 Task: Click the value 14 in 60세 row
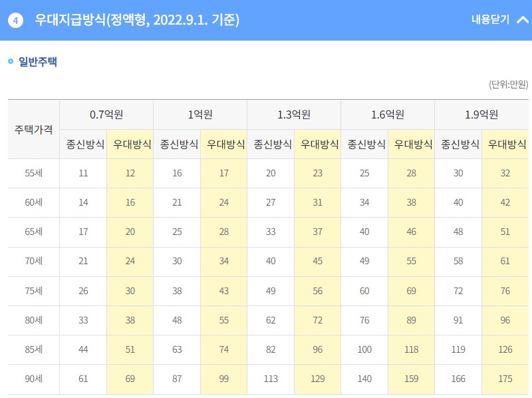coord(83,202)
